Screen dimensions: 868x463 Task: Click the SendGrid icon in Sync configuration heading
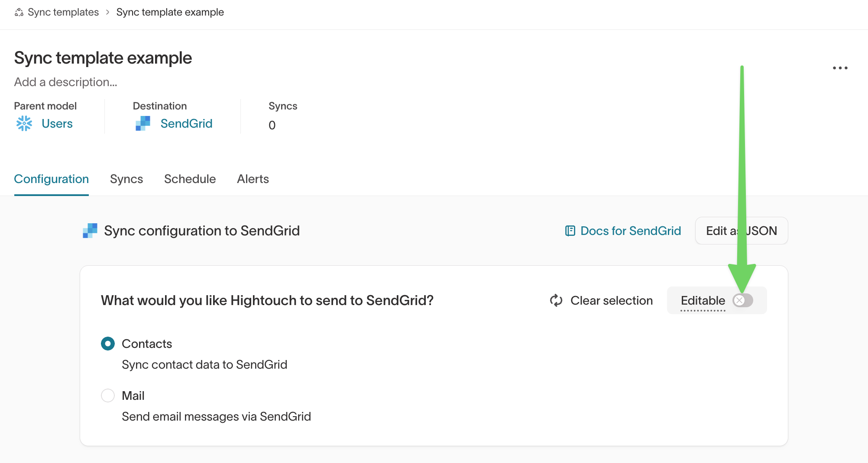[90, 231]
